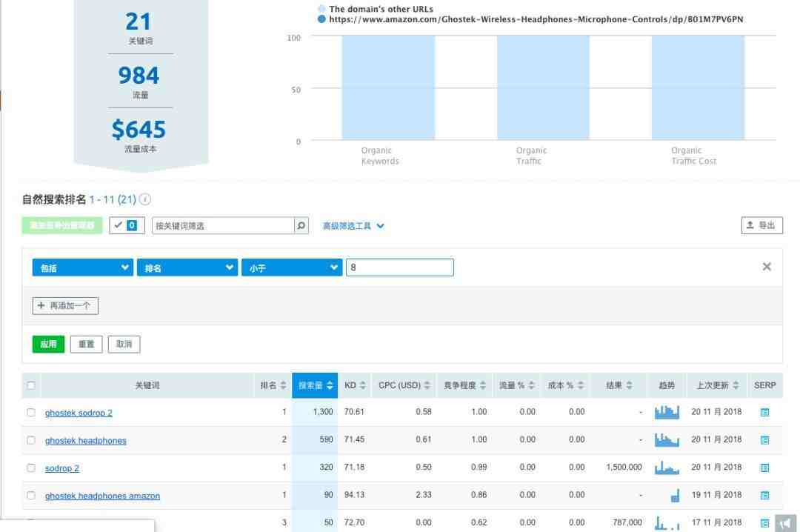Check the box for ghostek sodrop 2
This screenshot has height=532, width=800.
coord(31,412)
